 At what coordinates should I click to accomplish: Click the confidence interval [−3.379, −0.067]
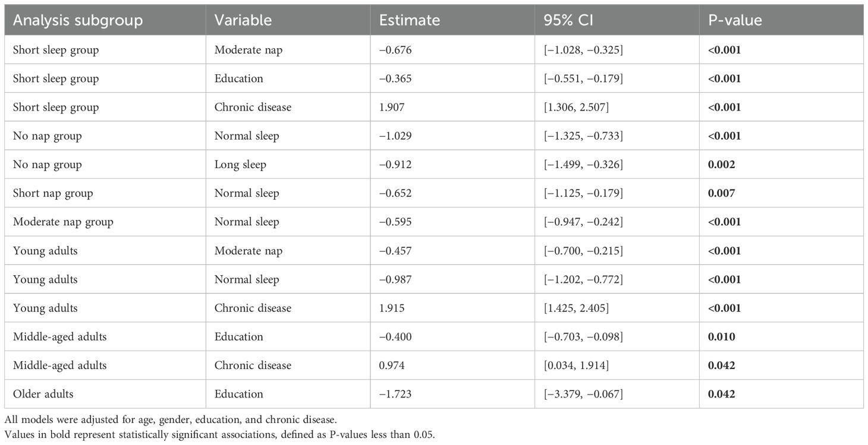coord(583,394)
